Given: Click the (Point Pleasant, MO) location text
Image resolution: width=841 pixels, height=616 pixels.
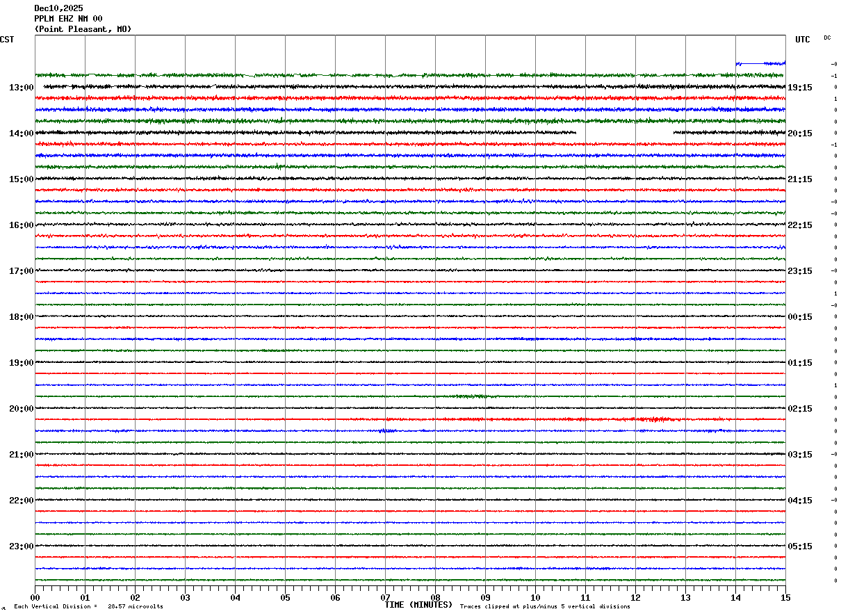Looking at the screenshot, I should click(x=83, y=29).
